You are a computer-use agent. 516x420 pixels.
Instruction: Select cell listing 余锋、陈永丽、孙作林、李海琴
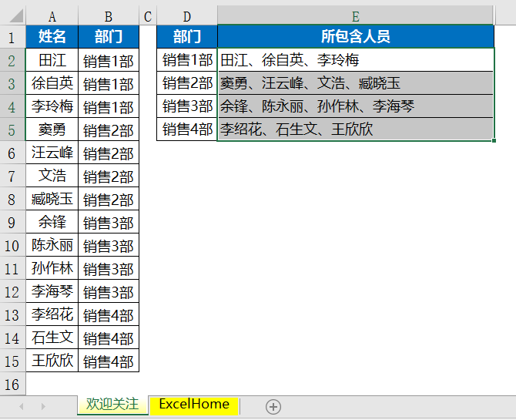(355, 106)
